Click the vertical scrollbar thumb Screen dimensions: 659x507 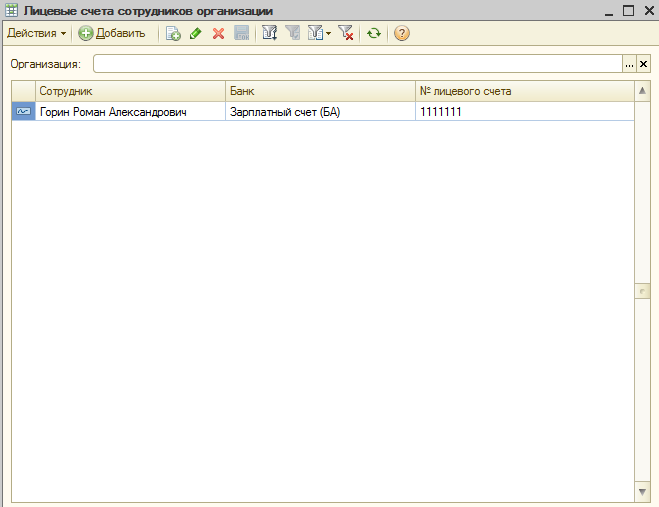[x=642, y=291]
